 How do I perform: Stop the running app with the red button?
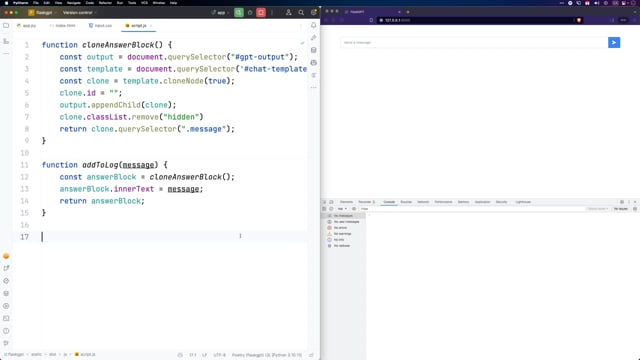pos(261,13)
